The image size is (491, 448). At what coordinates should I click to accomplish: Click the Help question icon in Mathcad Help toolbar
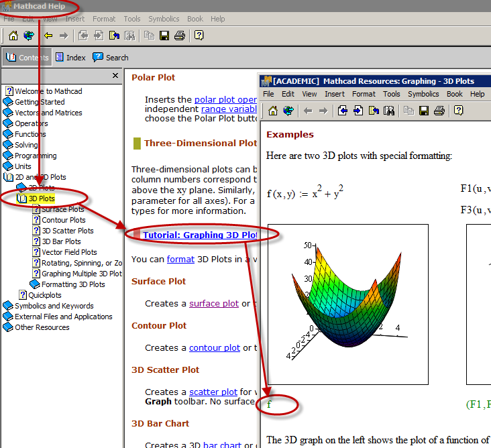tap(199, 35)
